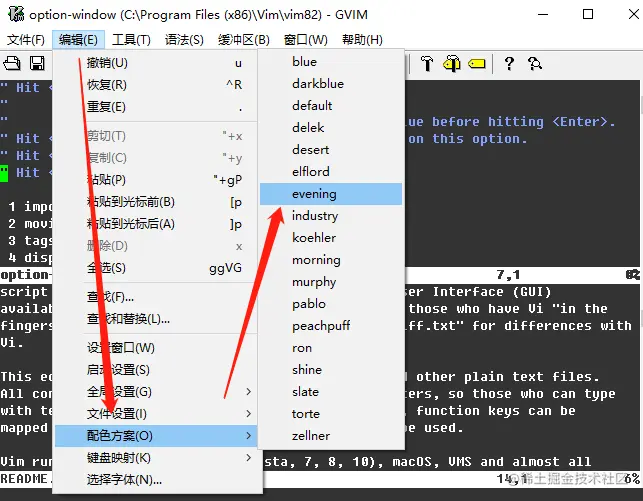Select the desert color scheme
This screenshot has width=643, height=501.
pyautogui.click(x=331, y=150)
